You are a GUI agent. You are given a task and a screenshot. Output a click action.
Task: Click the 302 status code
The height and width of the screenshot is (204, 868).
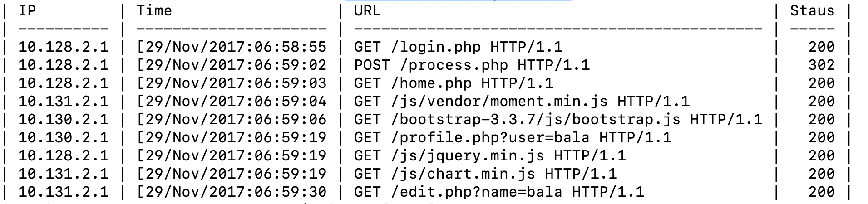(x=821, y=65)
